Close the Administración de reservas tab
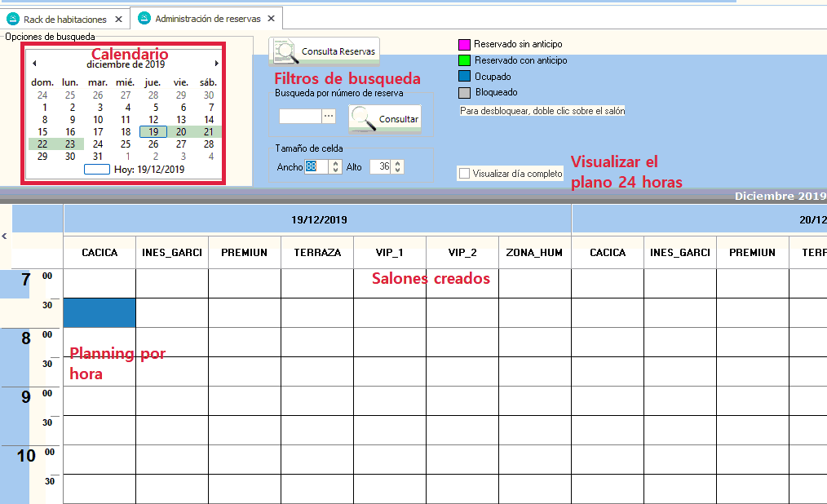This screenshot has height=504, width=827. pyautogui.click(x=272, y=19)
